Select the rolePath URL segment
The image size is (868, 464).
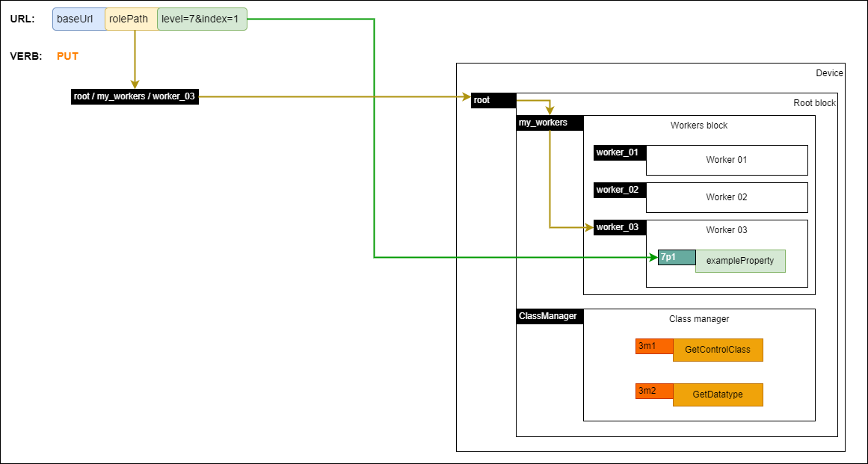(130, 19)
